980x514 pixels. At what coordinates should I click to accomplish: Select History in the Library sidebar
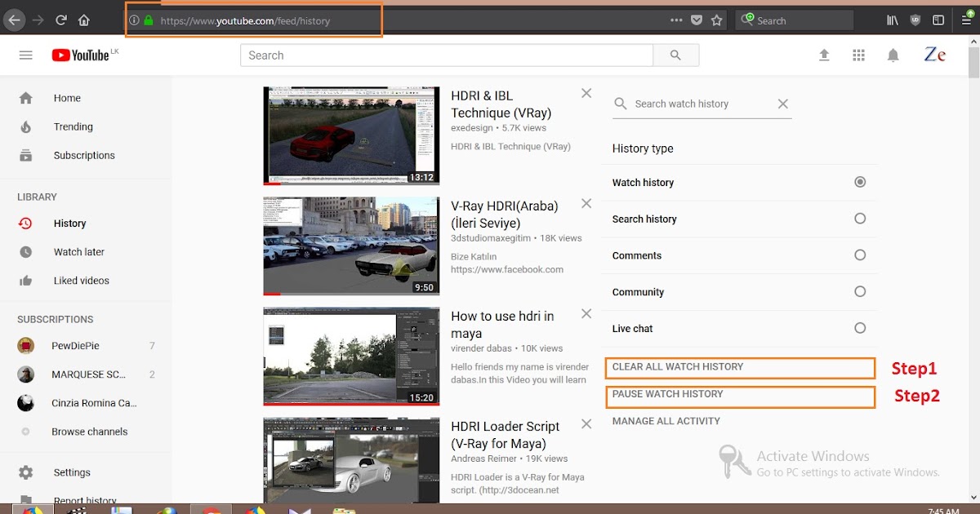click(x=70, y=223)
